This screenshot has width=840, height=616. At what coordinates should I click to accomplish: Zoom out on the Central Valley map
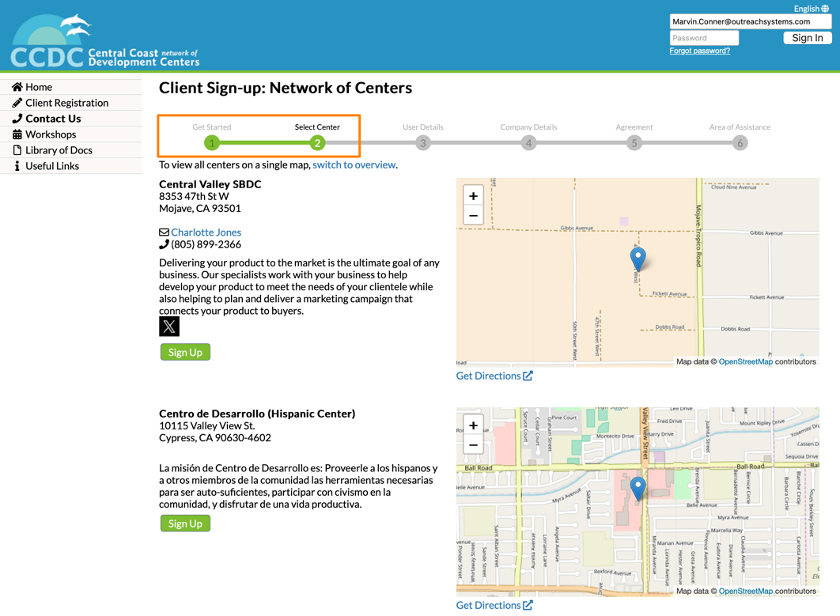[x=473, y=216]
